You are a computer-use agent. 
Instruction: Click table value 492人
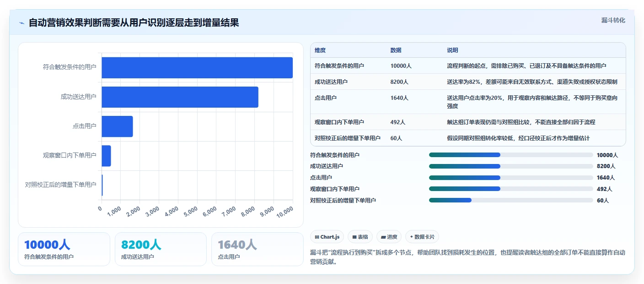pos(398,122)
